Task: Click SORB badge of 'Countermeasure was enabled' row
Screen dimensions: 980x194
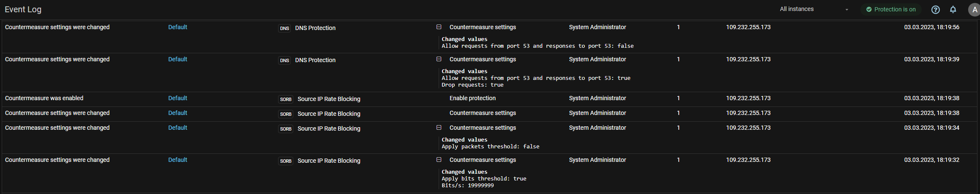Action: [286, 99]
